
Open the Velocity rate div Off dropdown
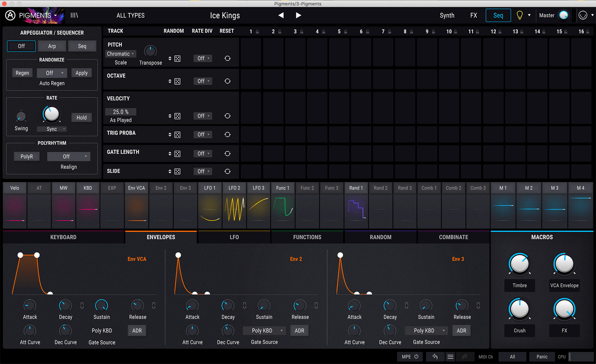click(203, 116)
